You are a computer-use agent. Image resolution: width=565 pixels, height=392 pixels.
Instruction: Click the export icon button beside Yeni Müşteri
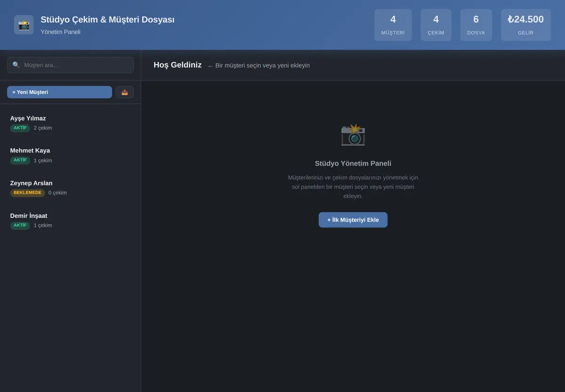[125, 92]
